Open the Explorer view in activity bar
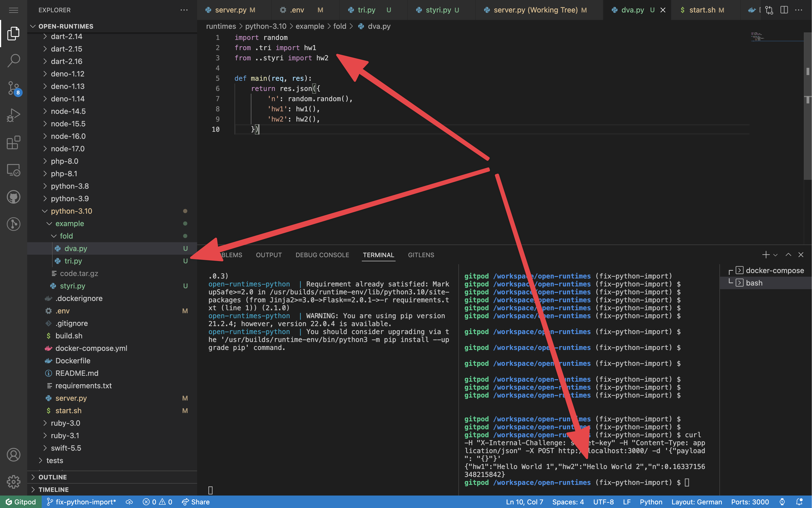 pyautogui.click(x=13, y=33)
